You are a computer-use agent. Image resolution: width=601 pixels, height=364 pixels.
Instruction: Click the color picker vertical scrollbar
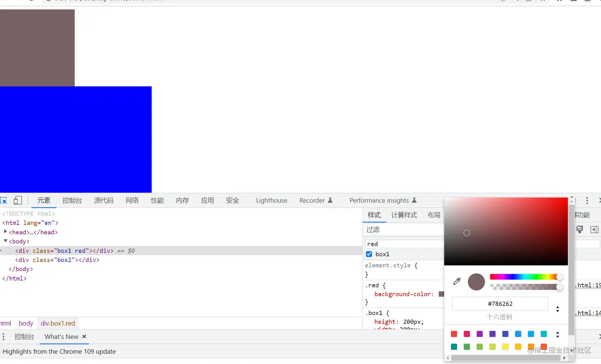572,270
